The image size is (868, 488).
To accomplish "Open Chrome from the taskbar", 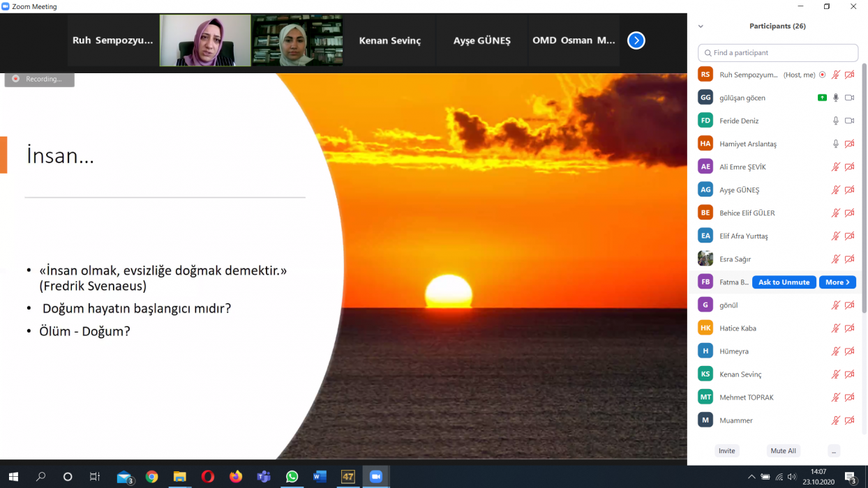I will (x=152, y=477).
